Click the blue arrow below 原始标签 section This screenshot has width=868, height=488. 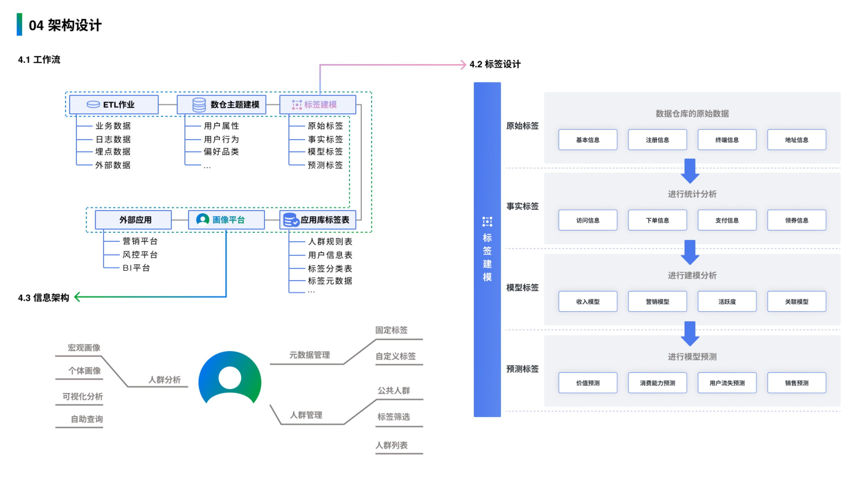(x=690, y=171)
